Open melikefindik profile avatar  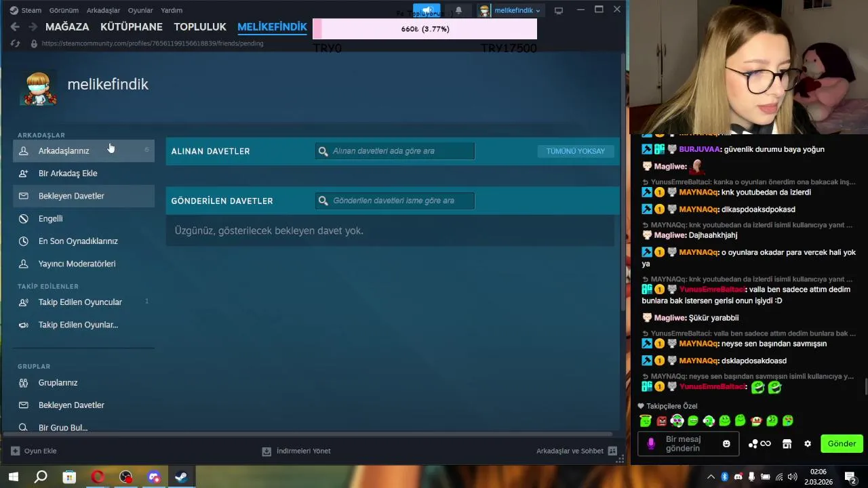[38, 88]
